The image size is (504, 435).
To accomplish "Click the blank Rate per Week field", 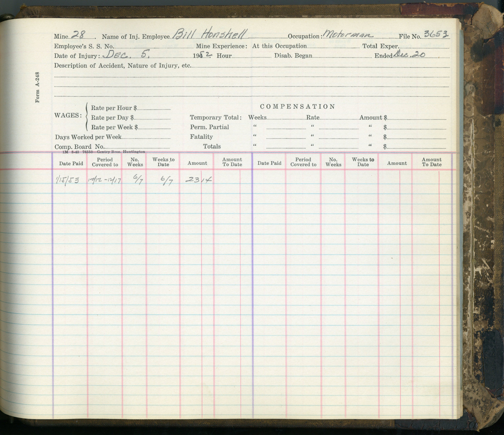I will point(154,127).
